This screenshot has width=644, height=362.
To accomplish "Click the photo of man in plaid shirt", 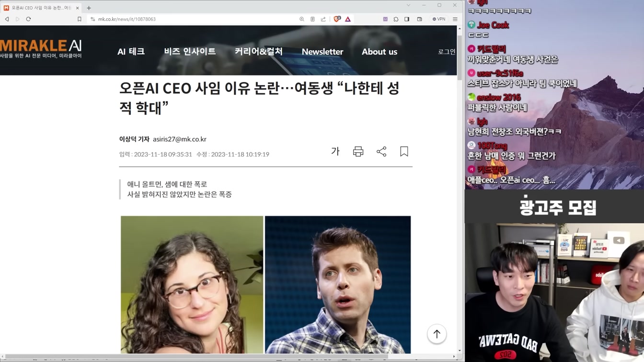I will click(338, 284).
